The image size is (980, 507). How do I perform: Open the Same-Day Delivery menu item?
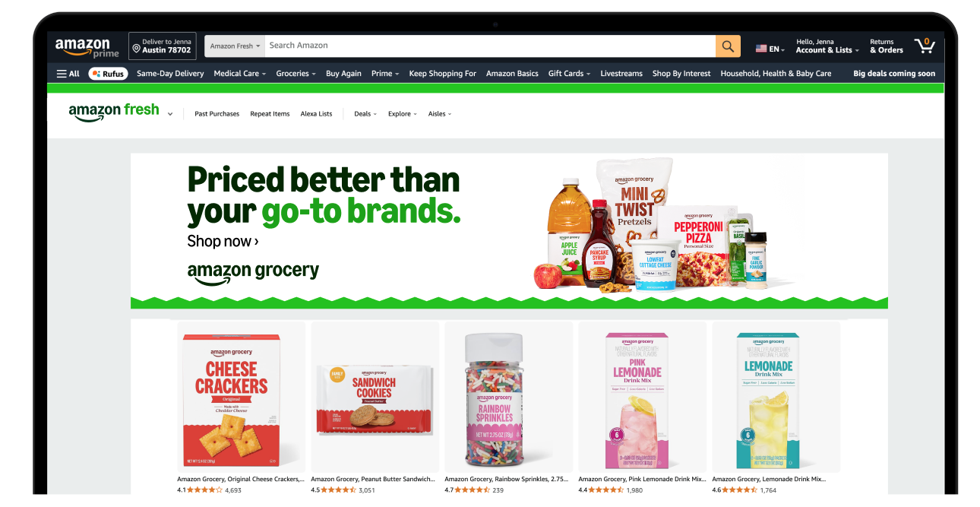(x=170, y=74)
